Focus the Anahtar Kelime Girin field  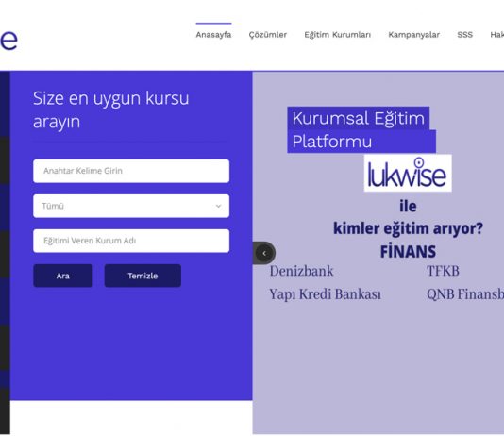pos(131,171)
